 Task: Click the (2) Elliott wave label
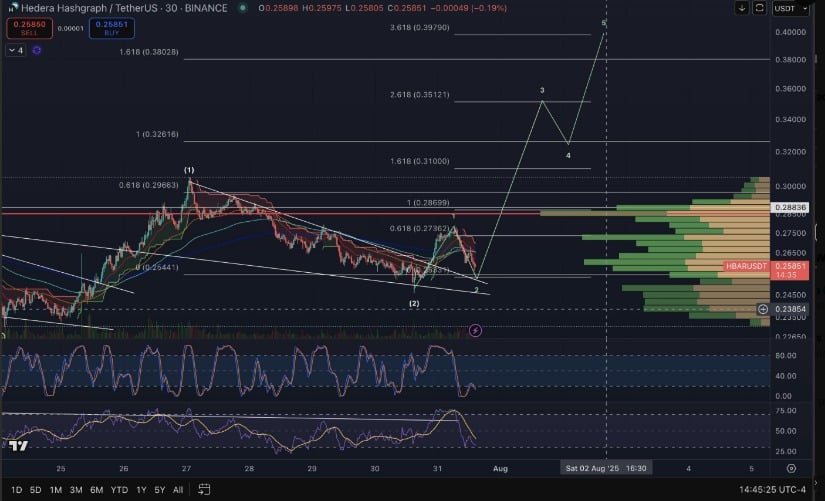(414, 304)
